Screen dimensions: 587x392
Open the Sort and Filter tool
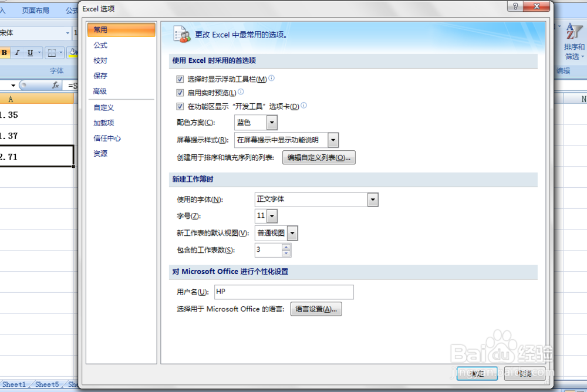573,42
